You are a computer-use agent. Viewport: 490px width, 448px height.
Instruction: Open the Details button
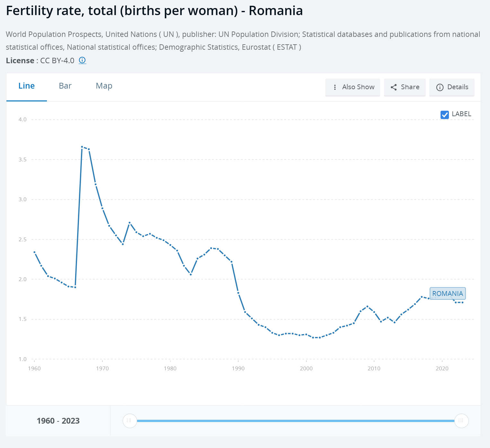click(x=452, y=87)
